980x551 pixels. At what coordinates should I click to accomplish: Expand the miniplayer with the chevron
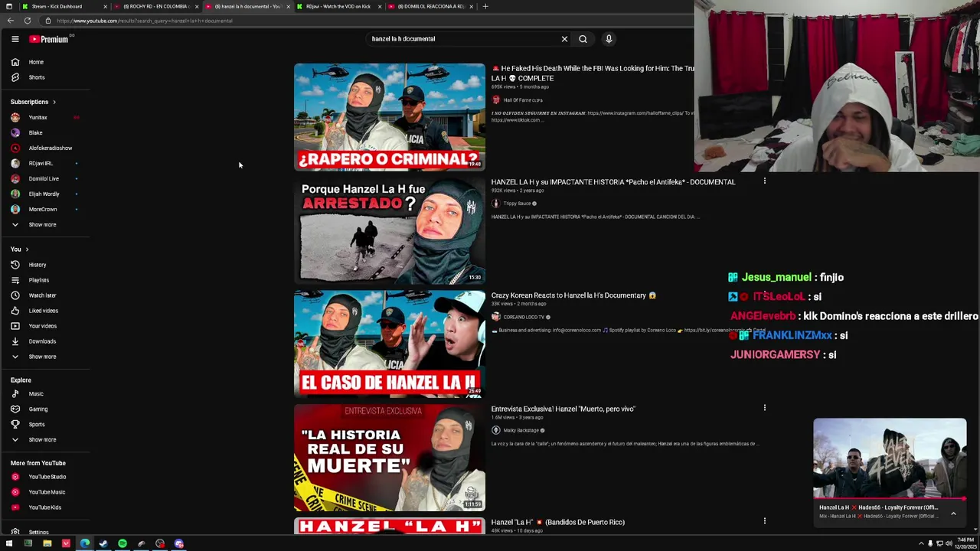(x=953, y=514)
